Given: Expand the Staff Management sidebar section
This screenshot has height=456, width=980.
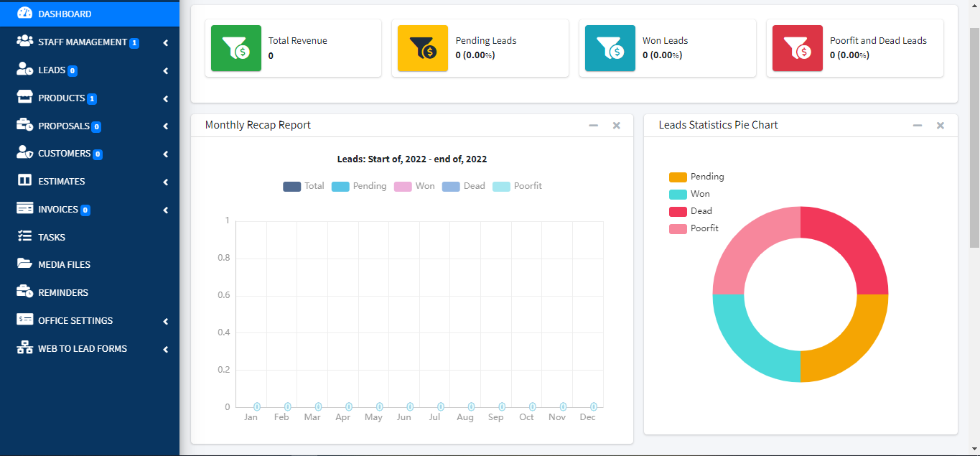Looking at the screenshot, I should (166, 42).
